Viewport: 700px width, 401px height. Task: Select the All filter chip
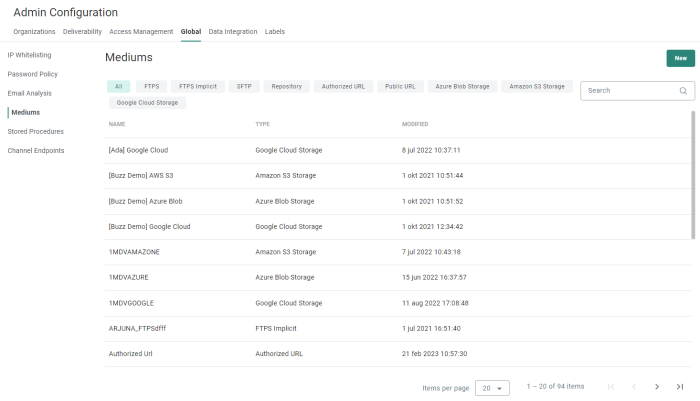(118, 87)
